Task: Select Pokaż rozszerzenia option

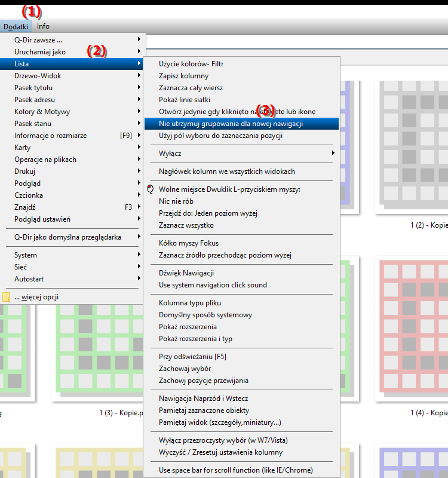Action: click(x=241, y=326)
